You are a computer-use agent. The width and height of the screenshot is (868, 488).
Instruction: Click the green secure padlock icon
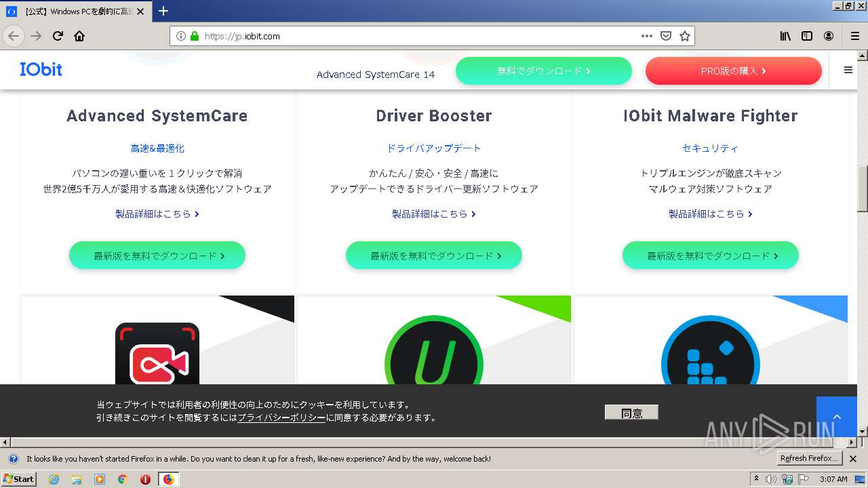click(195, 36)
